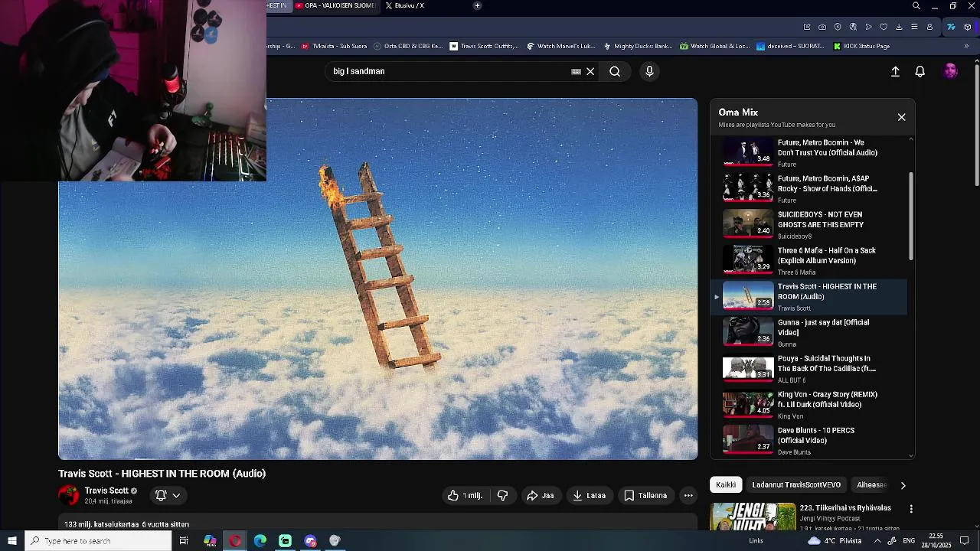The width and height of the screenshot is (980, 551).
Task: Click the browser player/flow arrow icon
Action: (868, 27)
